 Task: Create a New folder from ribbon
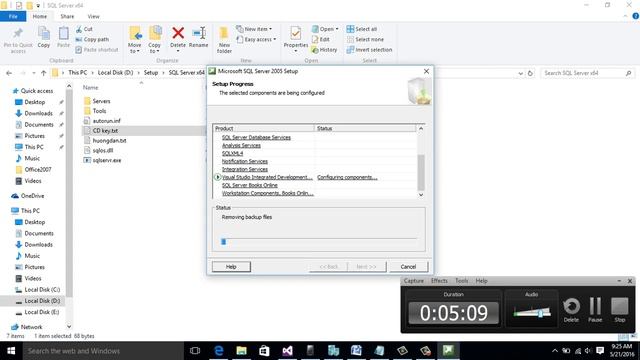pos(224,40)
